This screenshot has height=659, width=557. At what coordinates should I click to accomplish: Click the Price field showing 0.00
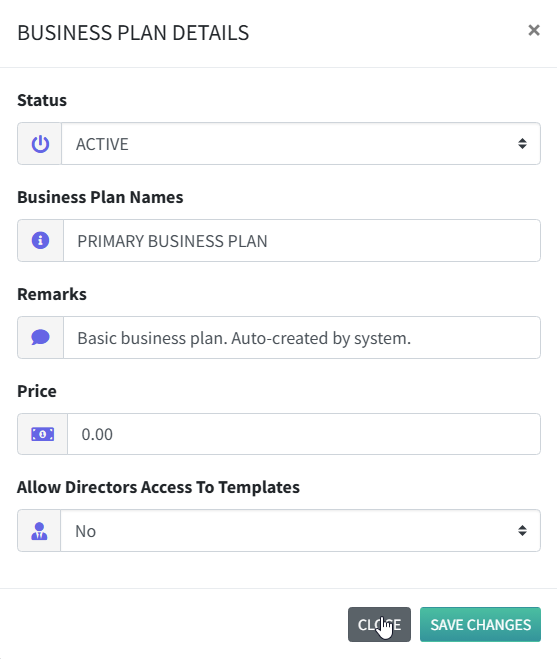(x=304, y=434)
